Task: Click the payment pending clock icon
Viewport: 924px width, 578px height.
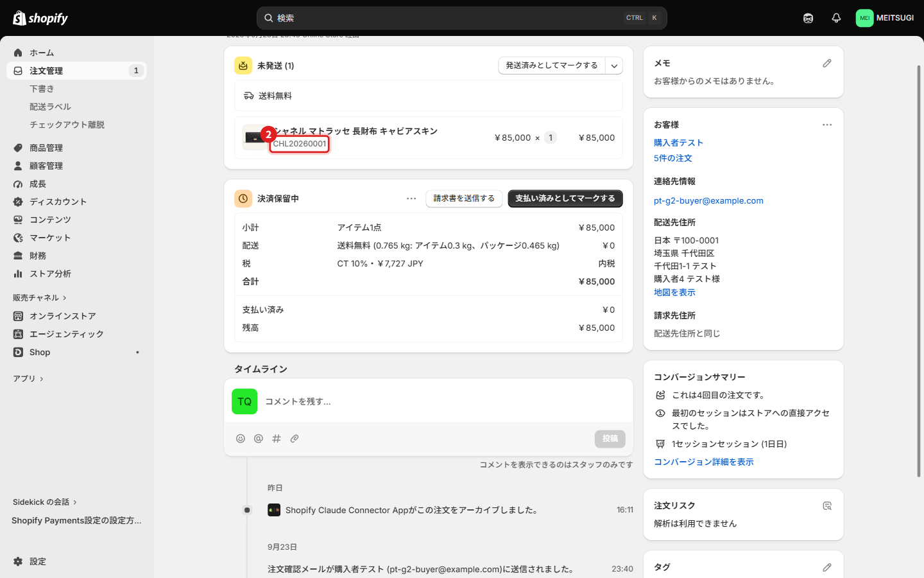Action: [x=243, y=198]
